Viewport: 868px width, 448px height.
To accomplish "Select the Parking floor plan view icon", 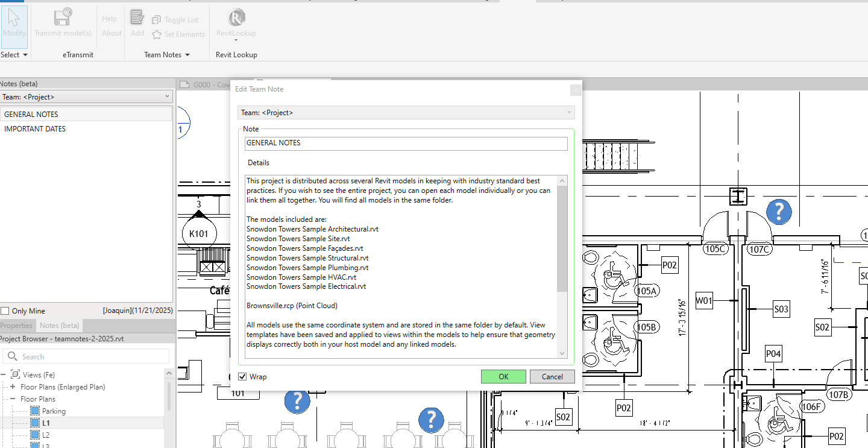I will [x=35, y=411].
